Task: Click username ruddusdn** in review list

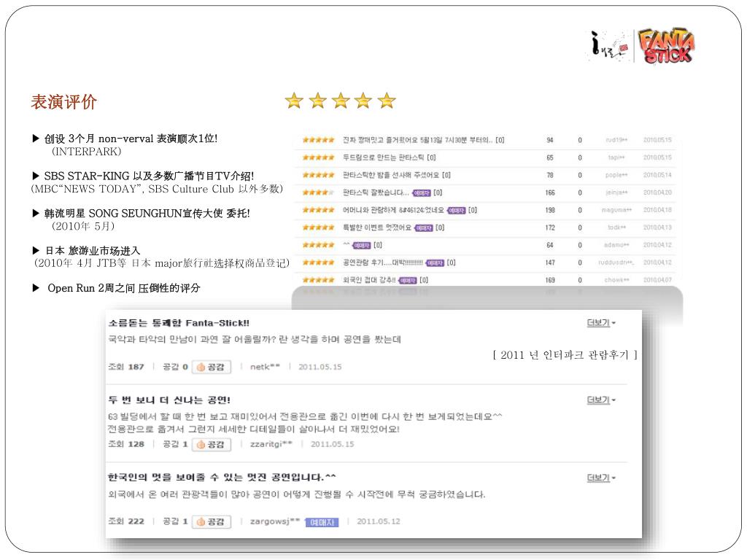Action: pos(616,262)
